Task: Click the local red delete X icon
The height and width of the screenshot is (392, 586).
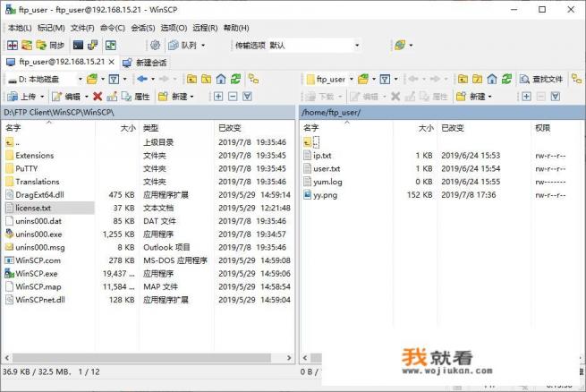Action: coord(98,97)
